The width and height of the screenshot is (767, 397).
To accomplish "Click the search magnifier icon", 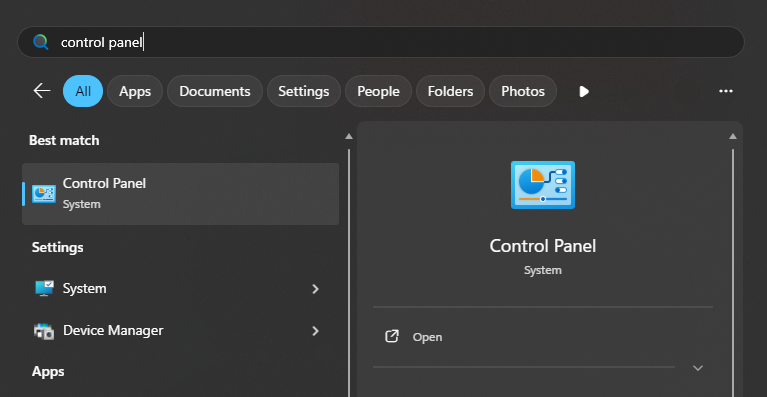I will [41, 42].
